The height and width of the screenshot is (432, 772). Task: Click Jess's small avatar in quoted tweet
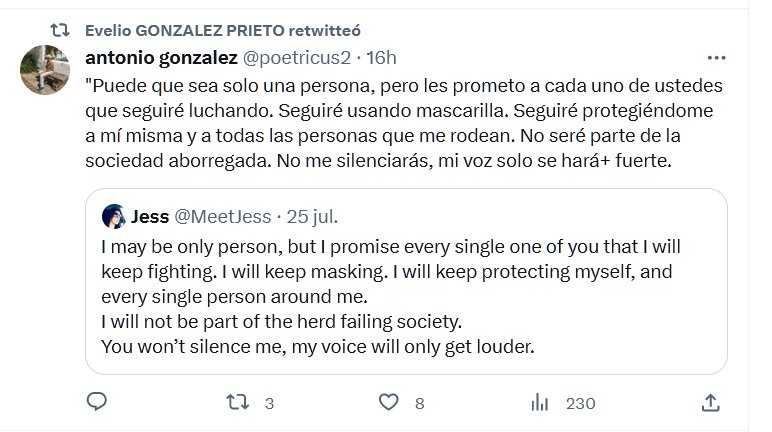114,216
